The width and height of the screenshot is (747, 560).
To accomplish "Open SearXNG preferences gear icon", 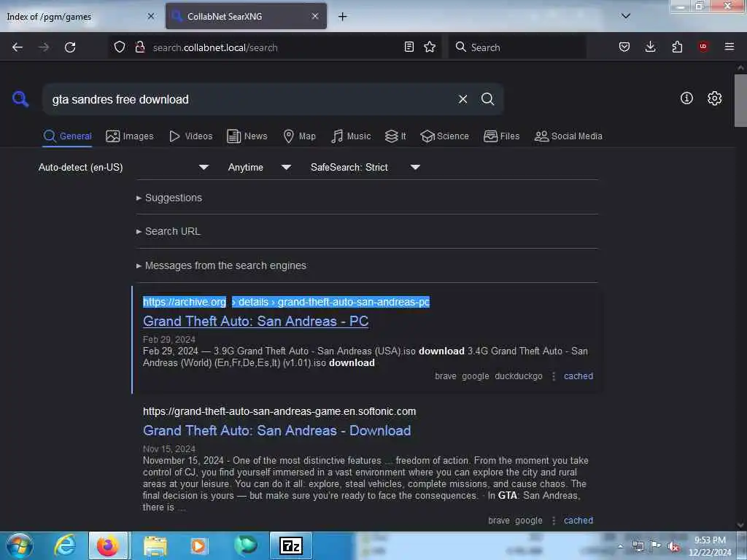I will point(715,98).
